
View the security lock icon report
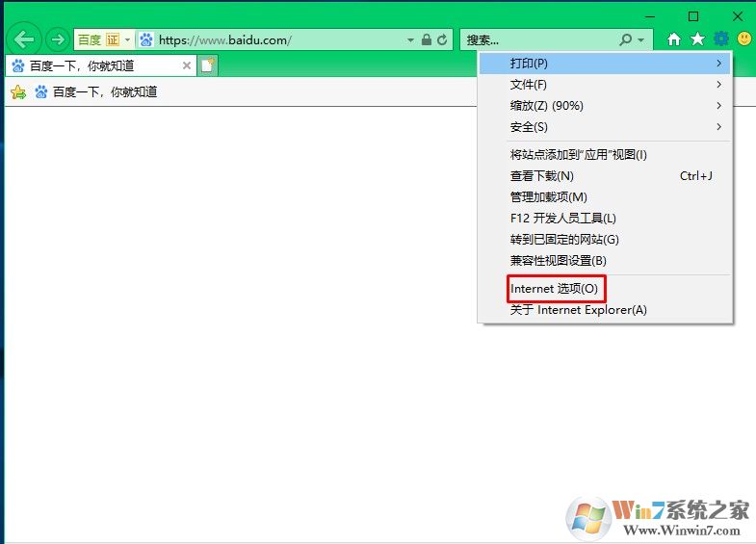pyautogui.click(x=427, y=39)
